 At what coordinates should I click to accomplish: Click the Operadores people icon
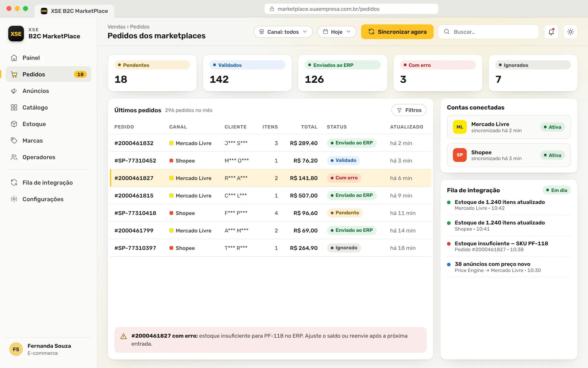pyautogui.click(x=14, y=157)
